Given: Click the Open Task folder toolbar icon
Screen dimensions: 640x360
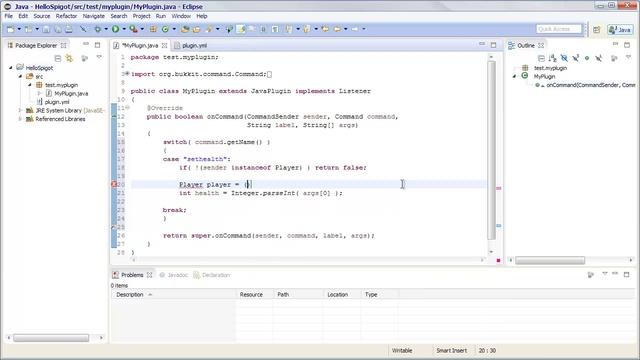Looking at the screenshot, I should (x=196, y=29).
